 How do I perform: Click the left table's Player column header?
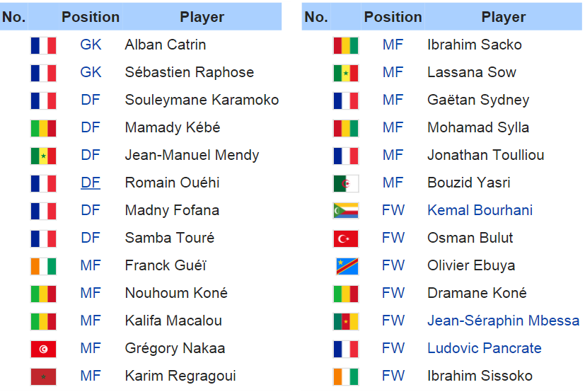coord(202,17)
